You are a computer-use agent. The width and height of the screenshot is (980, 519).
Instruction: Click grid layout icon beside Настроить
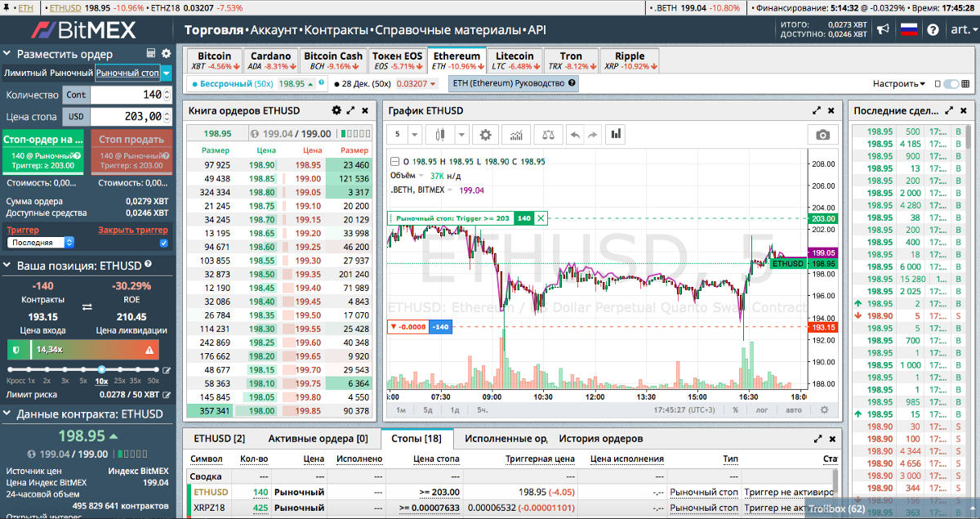(964, 83)
